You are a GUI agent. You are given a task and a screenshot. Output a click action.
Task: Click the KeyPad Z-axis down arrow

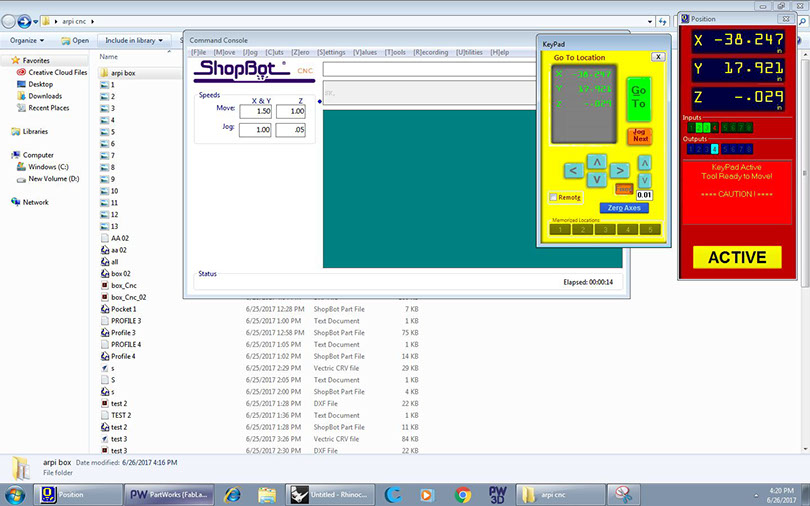[644, 181]
